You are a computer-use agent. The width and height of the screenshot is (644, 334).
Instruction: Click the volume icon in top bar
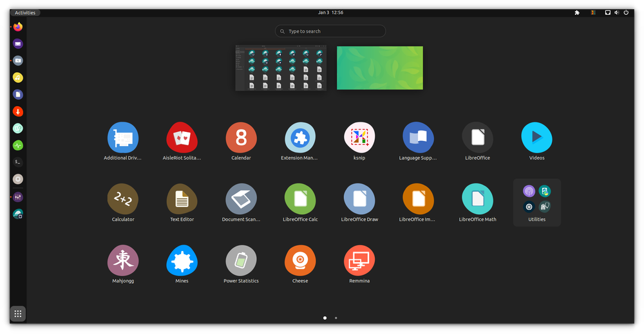tap(616, 13)
